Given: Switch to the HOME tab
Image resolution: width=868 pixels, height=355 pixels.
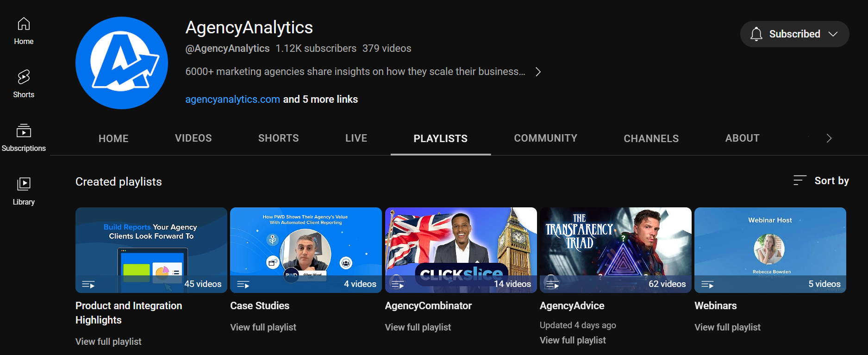Looking at the screenshot, I should tap(113, 138).
